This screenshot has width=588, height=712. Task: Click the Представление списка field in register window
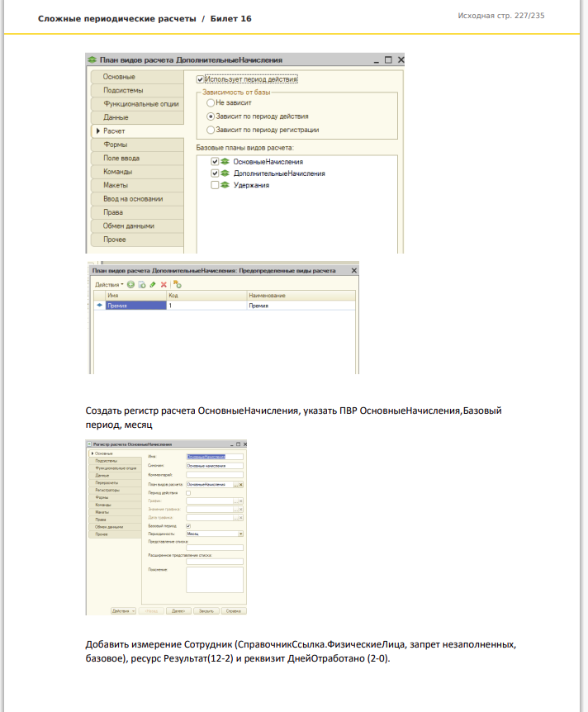pyautogui.click(x=215, y=548)
